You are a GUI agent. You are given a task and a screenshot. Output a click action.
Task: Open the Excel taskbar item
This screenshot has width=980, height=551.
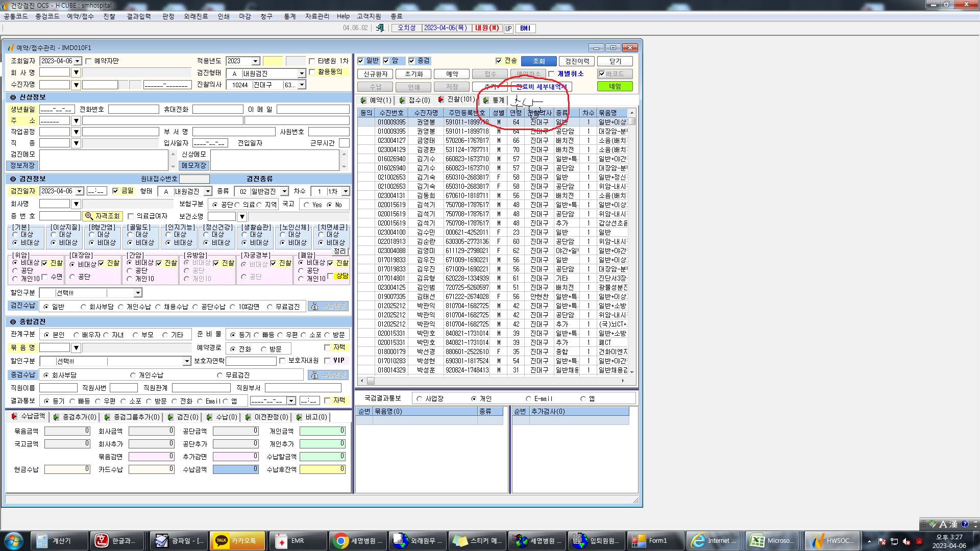pyautogui.click(x=774, y=541)
